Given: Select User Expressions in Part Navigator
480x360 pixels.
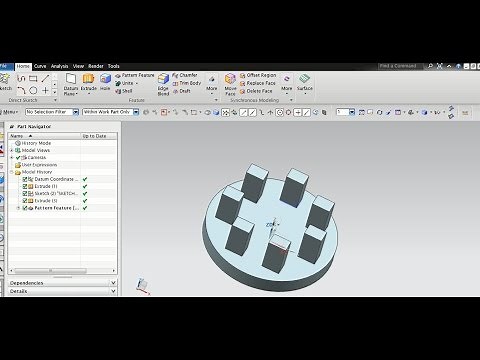Looking at the screenshot, I should 39,165.
